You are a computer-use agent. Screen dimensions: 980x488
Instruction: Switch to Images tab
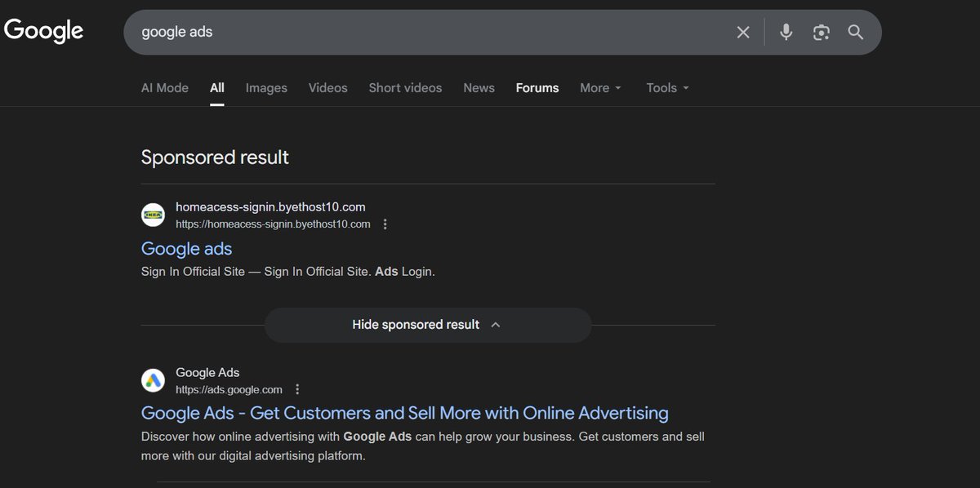pyautogui.click(x=266, y=87)
